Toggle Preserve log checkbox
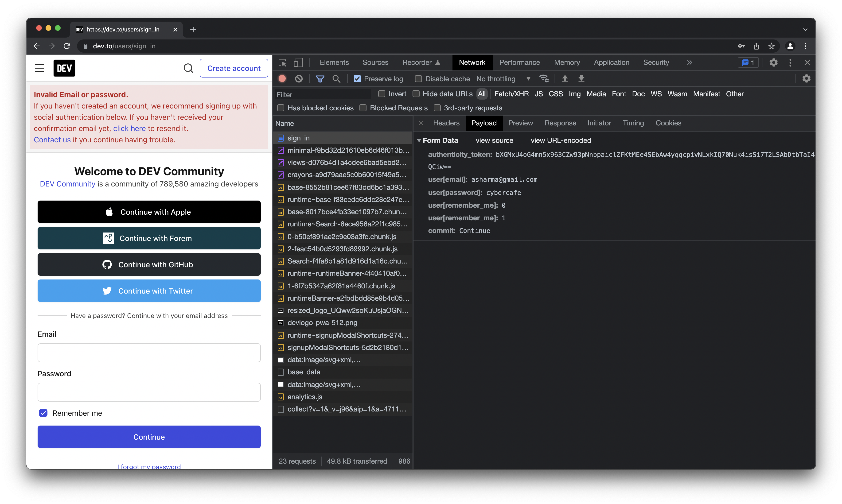 click(x=357, y=79)
